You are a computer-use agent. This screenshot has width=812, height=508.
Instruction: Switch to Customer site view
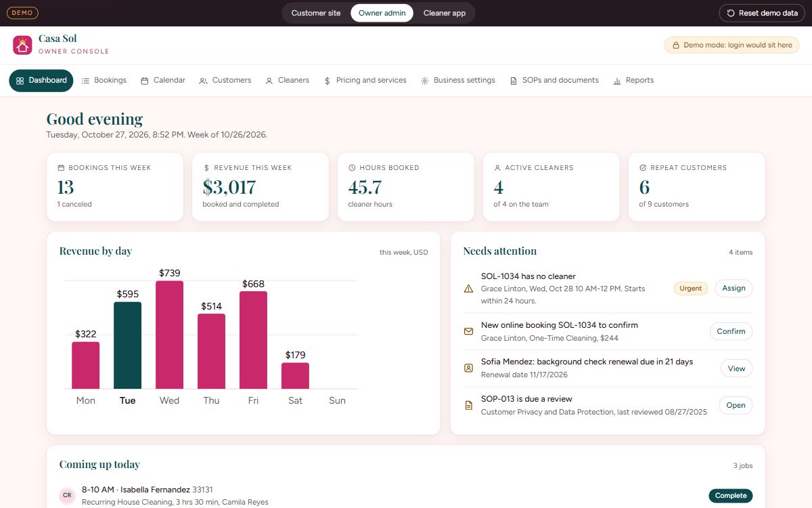pos(316,13)
